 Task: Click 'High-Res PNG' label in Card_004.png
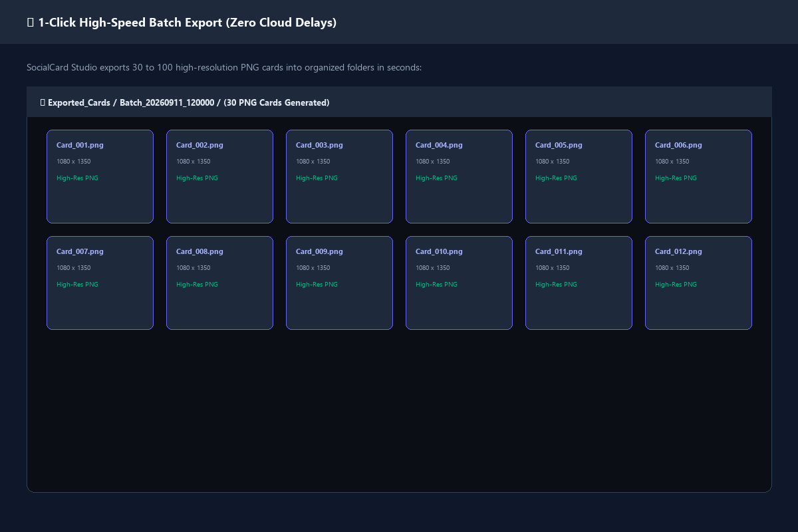[436, 178]
